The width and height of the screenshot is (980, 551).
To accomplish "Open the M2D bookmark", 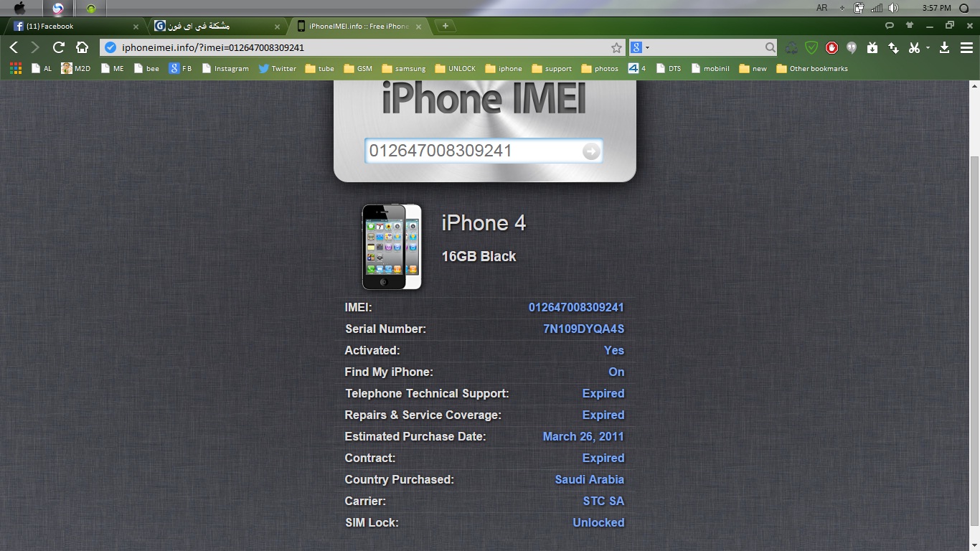I will click(x=76, y=68).
